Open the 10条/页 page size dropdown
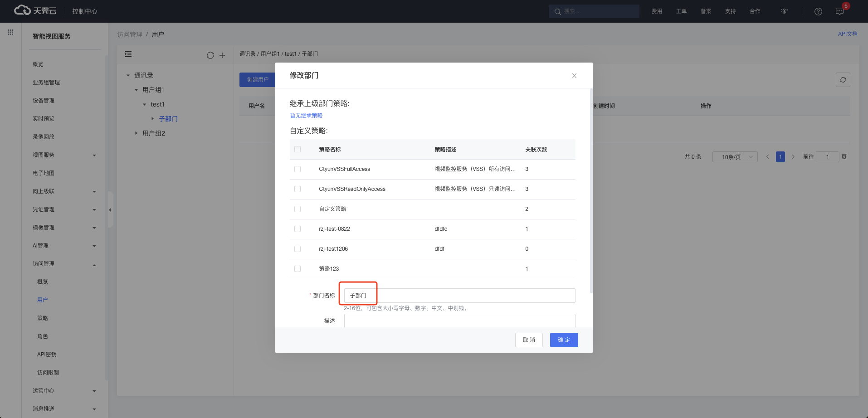Viewport: 868px width, 418px height. pyautogui.click(x=735, y=157)
